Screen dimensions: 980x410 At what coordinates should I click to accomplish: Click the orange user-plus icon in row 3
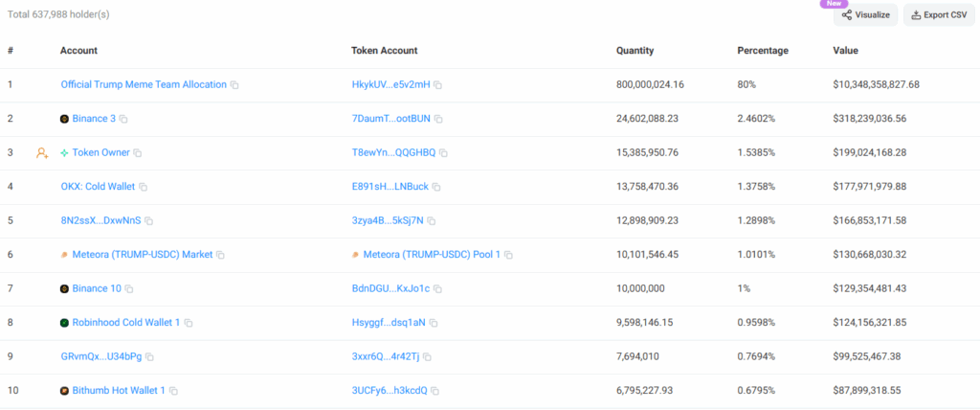[42, 152]
